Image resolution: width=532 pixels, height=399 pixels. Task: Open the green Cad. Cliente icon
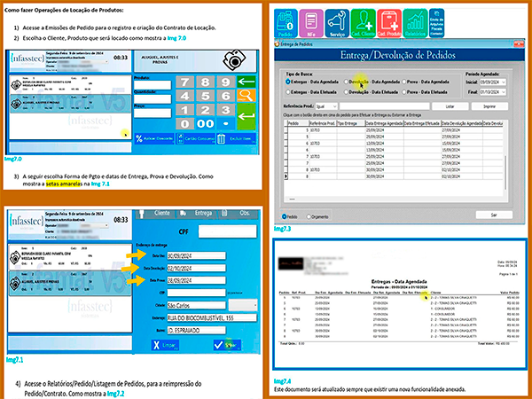tap(363, 23)
